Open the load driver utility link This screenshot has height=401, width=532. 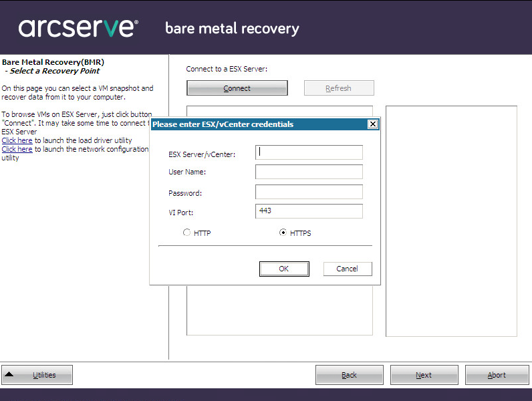pyautogui.click(x=17, y=140)
